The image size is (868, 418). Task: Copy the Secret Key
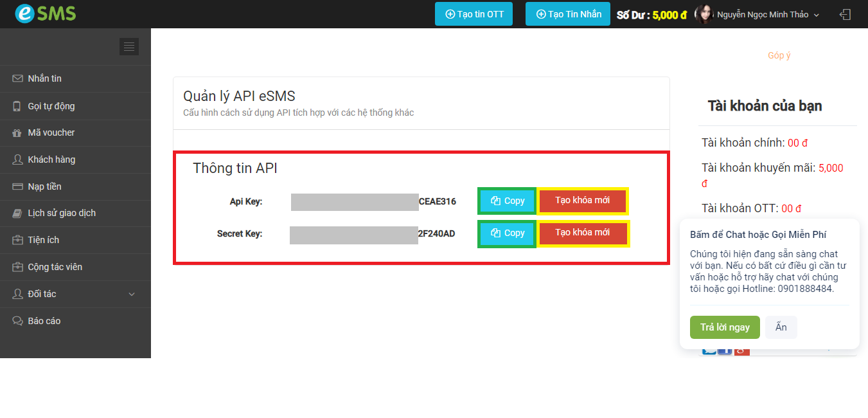point(507,233)
